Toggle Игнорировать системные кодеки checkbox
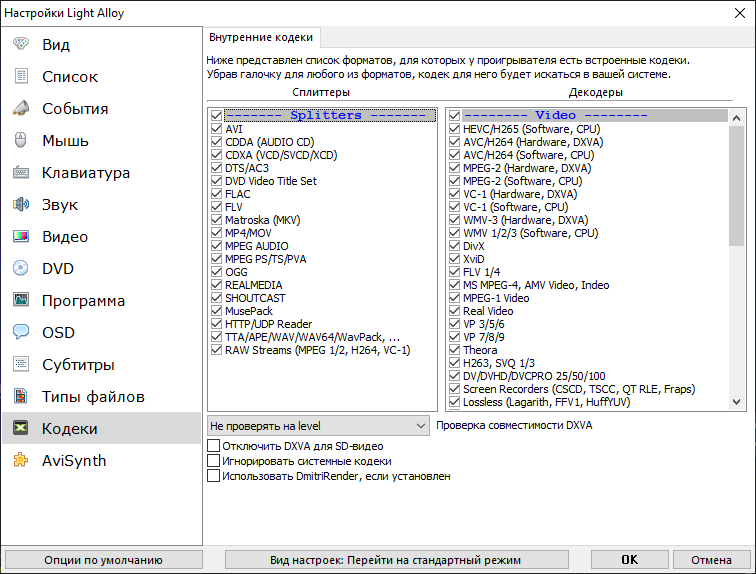756x574 pixels. tap(213, 461)
